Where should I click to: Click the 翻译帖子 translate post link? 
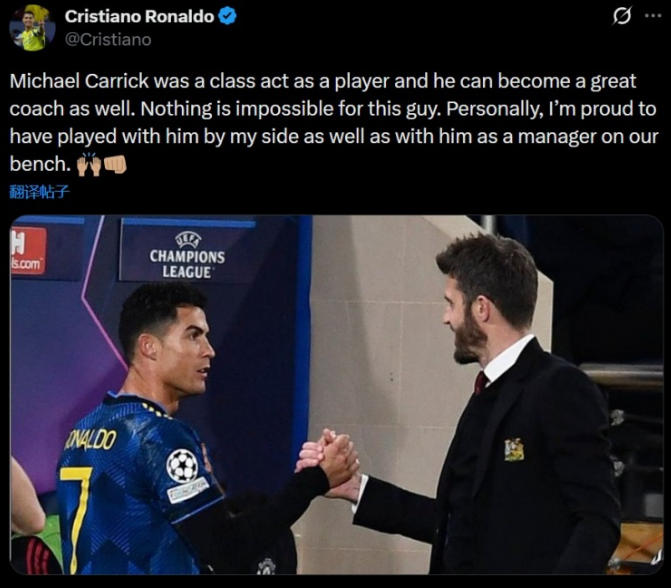tap(39, 193)
